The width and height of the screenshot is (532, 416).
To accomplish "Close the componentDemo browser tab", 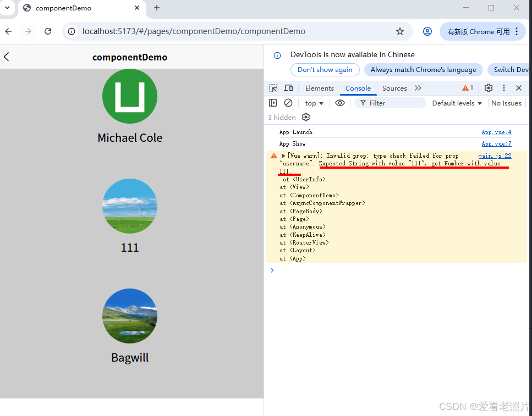I will click(x=137, y=8).
